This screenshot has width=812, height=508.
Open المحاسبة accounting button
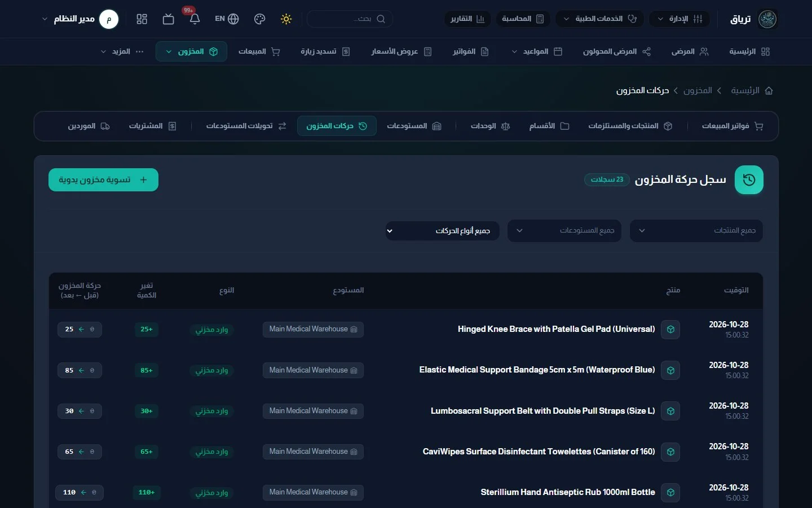[x=523, y=19]
